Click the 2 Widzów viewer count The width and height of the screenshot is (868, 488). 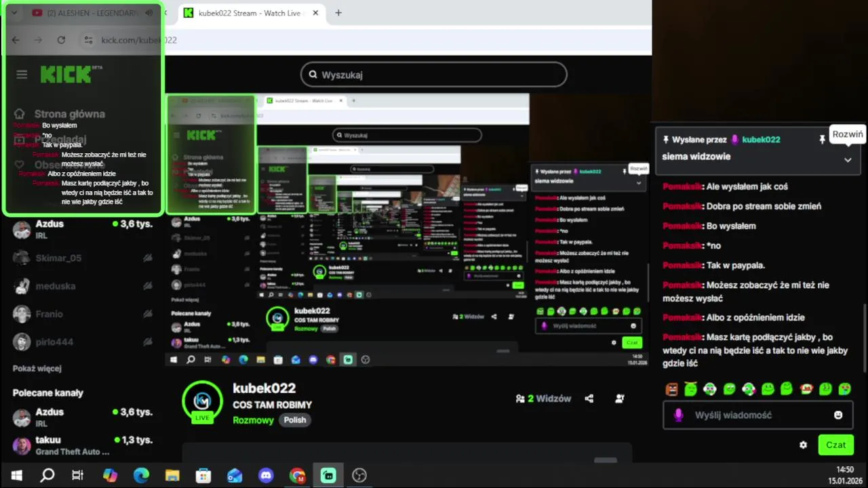(x=543, y=399)
